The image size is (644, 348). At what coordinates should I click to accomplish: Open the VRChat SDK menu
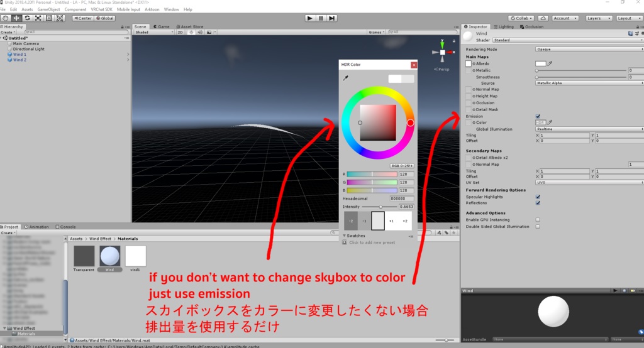(x=101, y=9)
